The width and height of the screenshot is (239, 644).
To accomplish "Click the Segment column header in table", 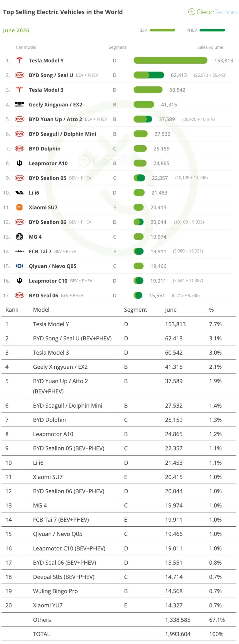I will [x=135, y=310].
